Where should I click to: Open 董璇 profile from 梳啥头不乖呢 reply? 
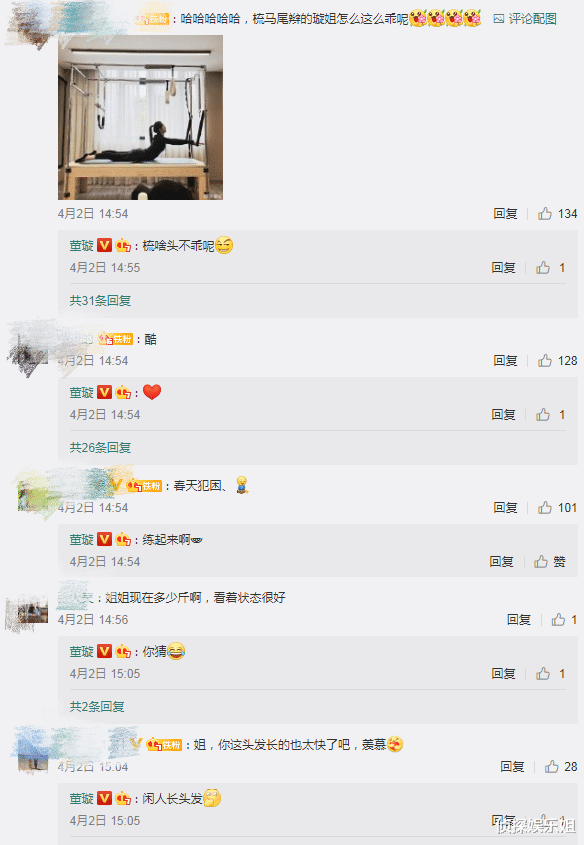82,246
